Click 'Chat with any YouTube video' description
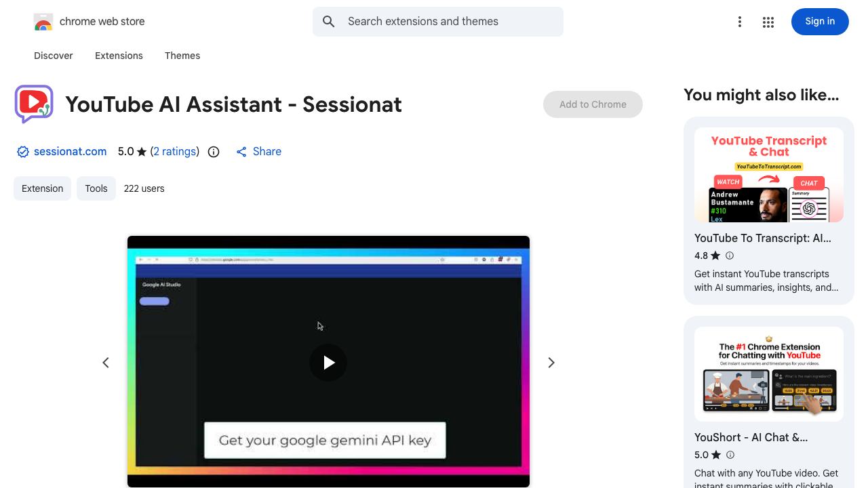 point(766,479)
